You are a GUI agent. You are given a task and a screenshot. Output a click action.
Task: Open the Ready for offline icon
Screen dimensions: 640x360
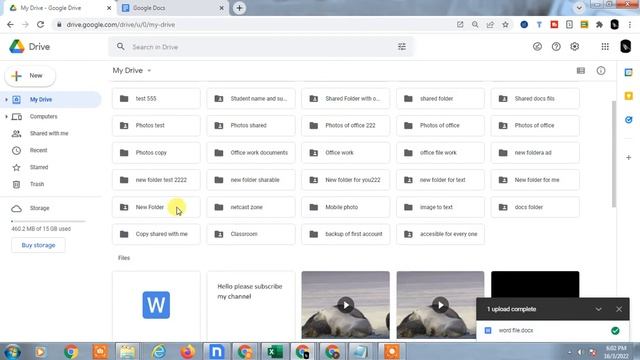[x=537, y=47]
